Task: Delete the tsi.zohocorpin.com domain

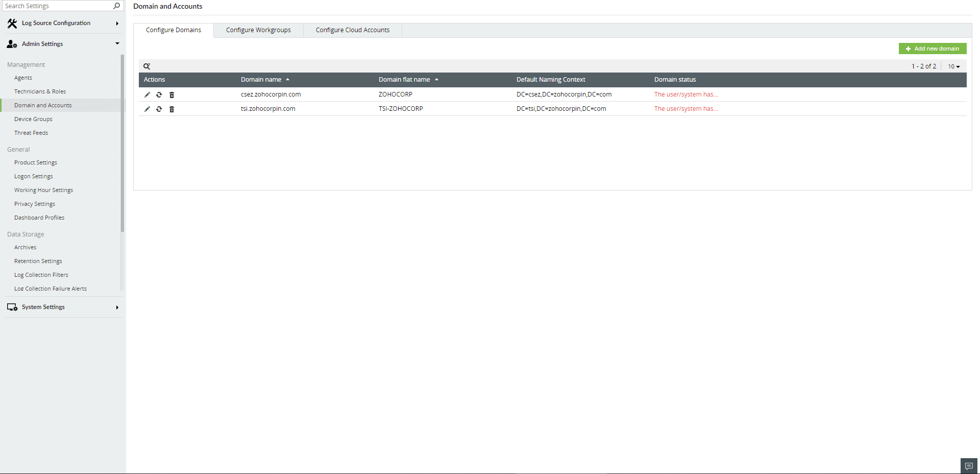Action: point(171,109)
